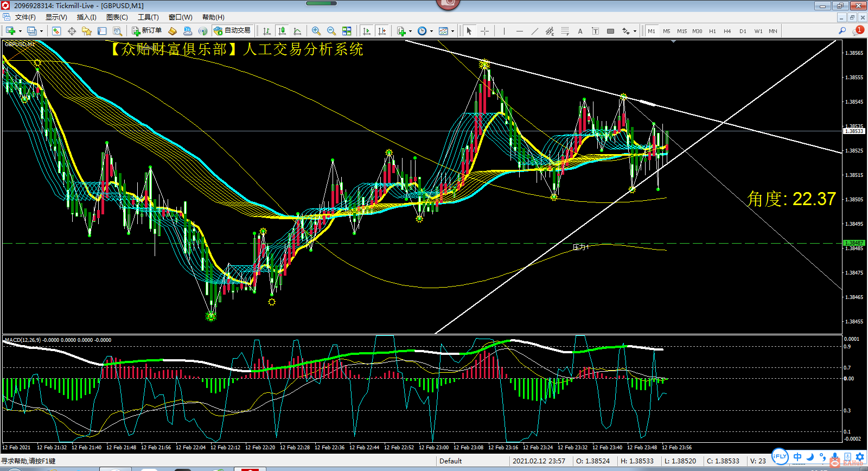The height and width of the screenshot is (471, 868).
Task: Switch to M1 timeframe
Action: pyautogui.click(x=652, y=31)
